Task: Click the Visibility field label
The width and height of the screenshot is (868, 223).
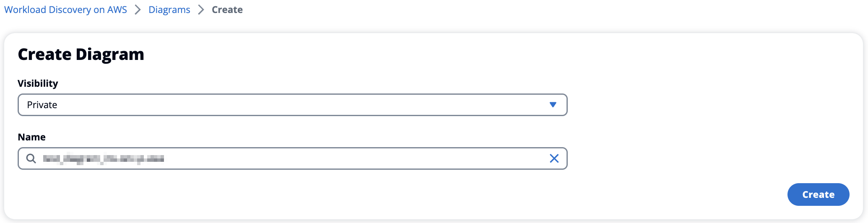Action: click(38, 83)
